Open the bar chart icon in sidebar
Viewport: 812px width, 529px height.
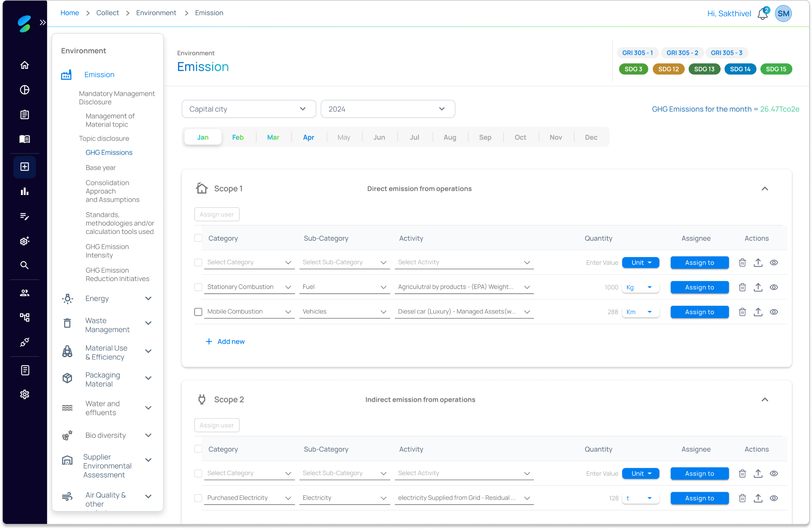coord(25,191)
